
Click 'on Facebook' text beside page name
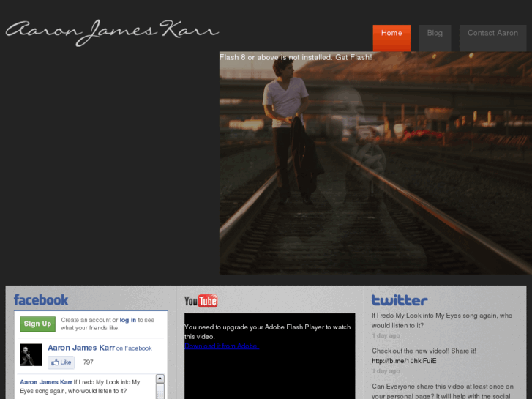[134, 348]
